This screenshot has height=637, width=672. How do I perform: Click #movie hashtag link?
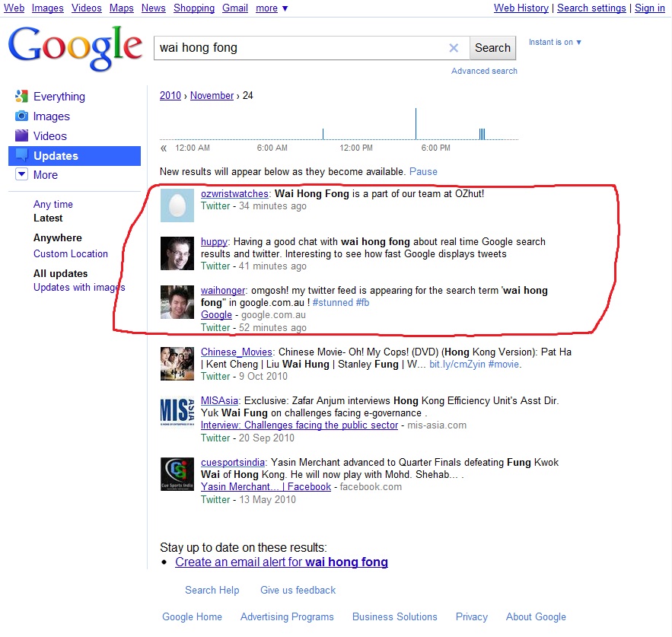(x=504, y=365)
